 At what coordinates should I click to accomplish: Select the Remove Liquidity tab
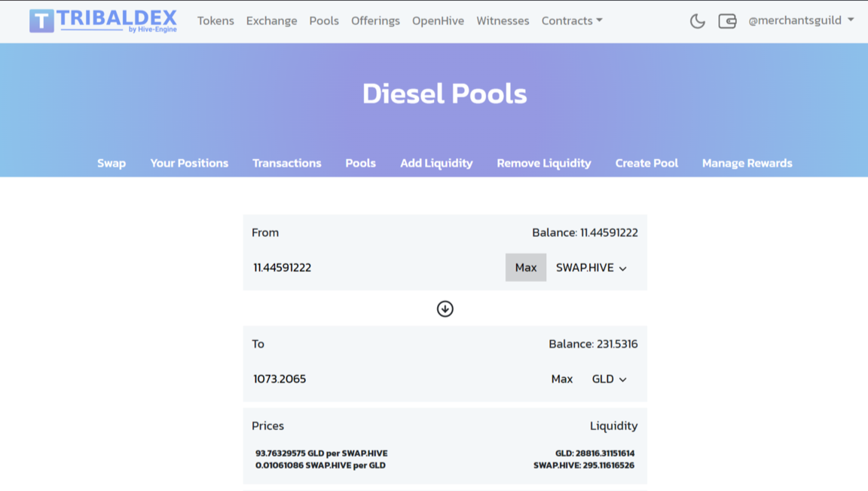[543, 163]
